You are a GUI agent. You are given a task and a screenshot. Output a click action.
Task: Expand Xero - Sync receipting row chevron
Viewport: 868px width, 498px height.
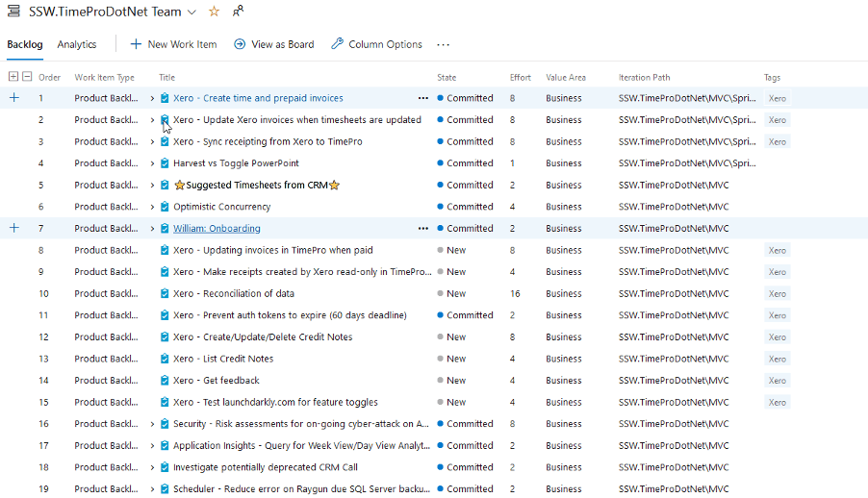pyautogui.click(x=152, y=141)
